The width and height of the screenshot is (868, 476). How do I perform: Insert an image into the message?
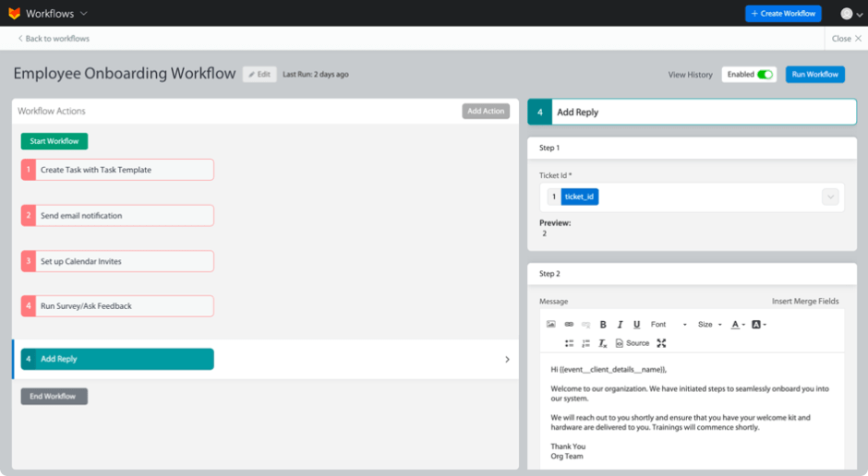tap(550, 325)
